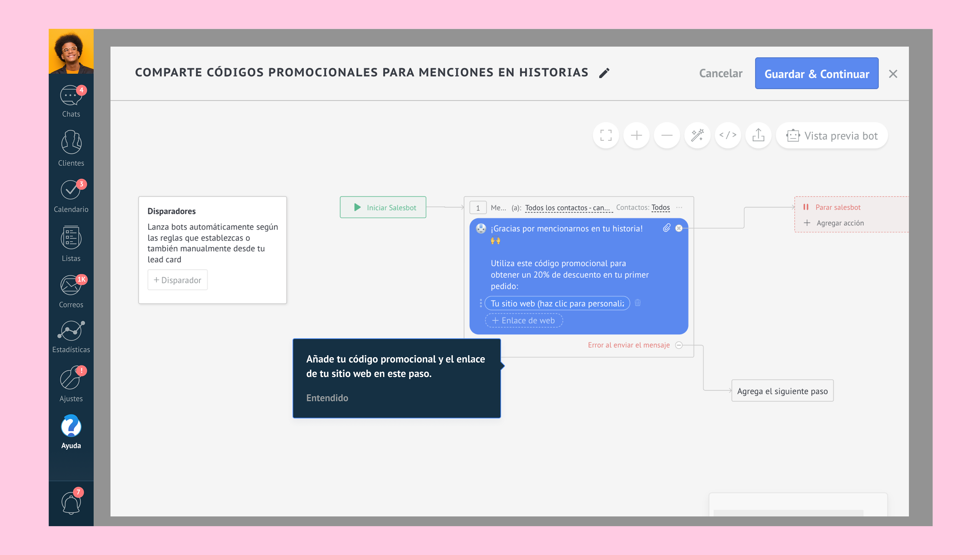Screen dimensions: 980x555
Task: Open the Correos mailbox
Action: (71, 291)
